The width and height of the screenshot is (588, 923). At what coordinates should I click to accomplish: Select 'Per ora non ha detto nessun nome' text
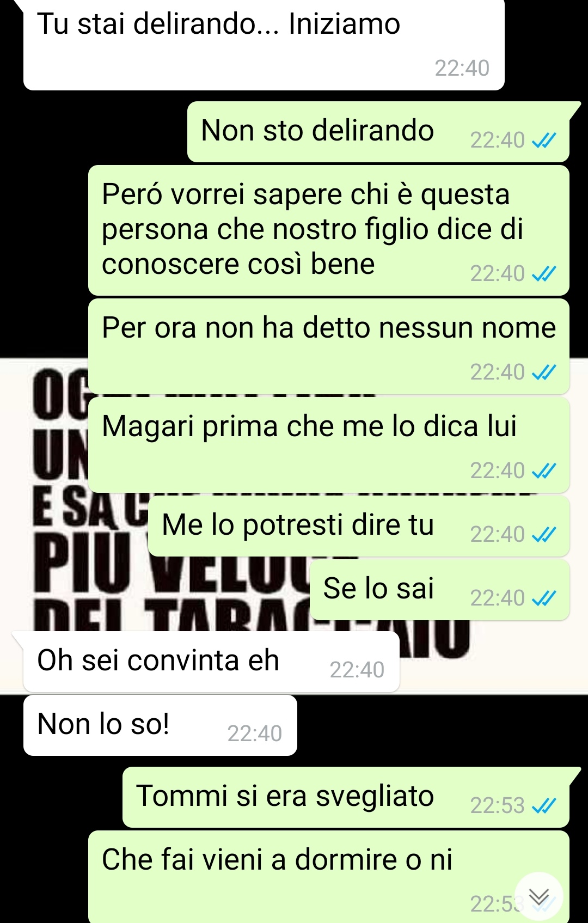click(x=329, y=328)
